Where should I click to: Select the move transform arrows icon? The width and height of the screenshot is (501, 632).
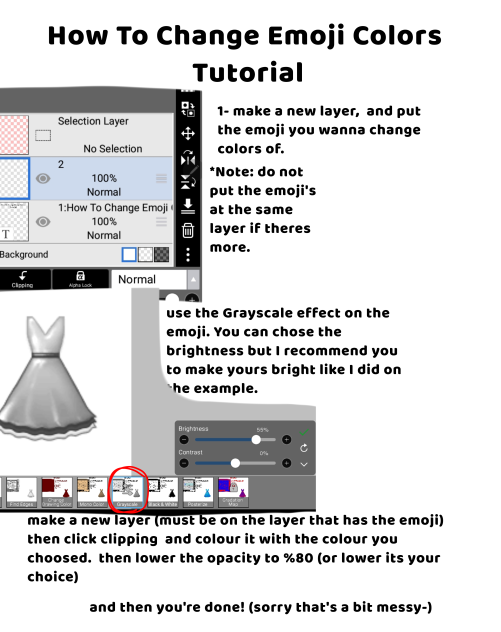coord(188,133)
